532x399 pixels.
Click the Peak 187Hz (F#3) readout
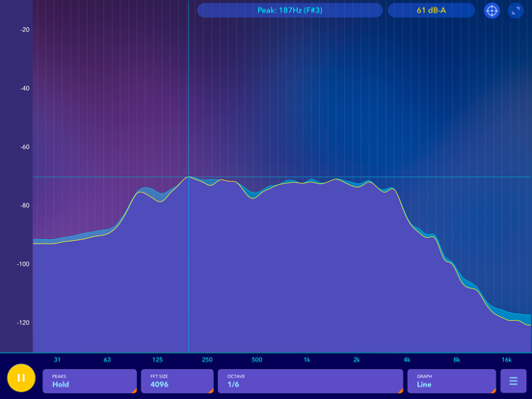point(290,11)
